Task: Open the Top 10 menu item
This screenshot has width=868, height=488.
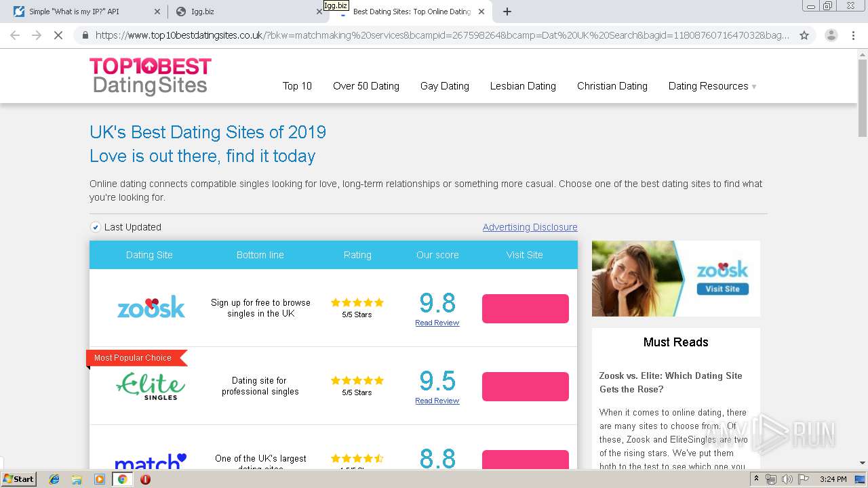Action: click(x=297, y=86)
